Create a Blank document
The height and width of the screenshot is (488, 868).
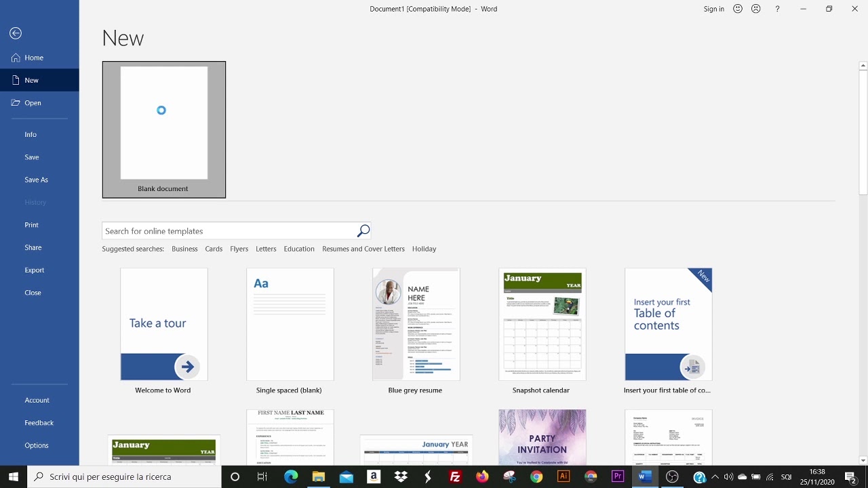[x=164, y=129]
